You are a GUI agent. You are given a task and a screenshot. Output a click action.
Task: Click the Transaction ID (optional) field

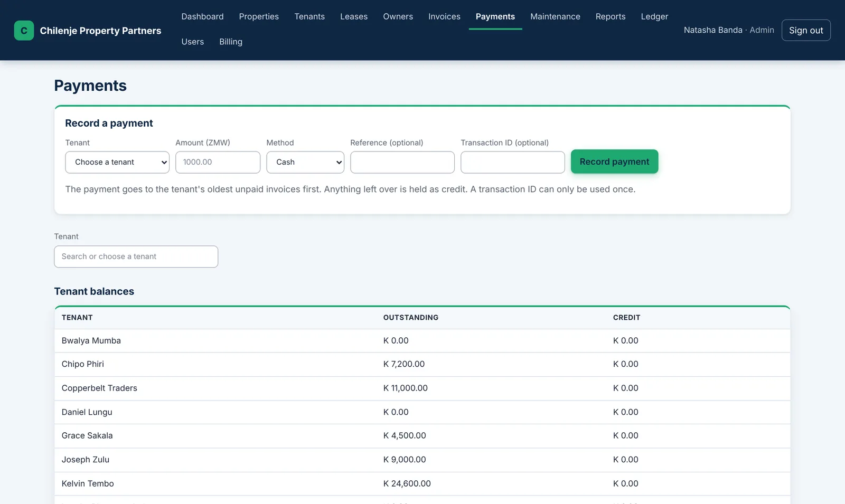click(513, 162)
